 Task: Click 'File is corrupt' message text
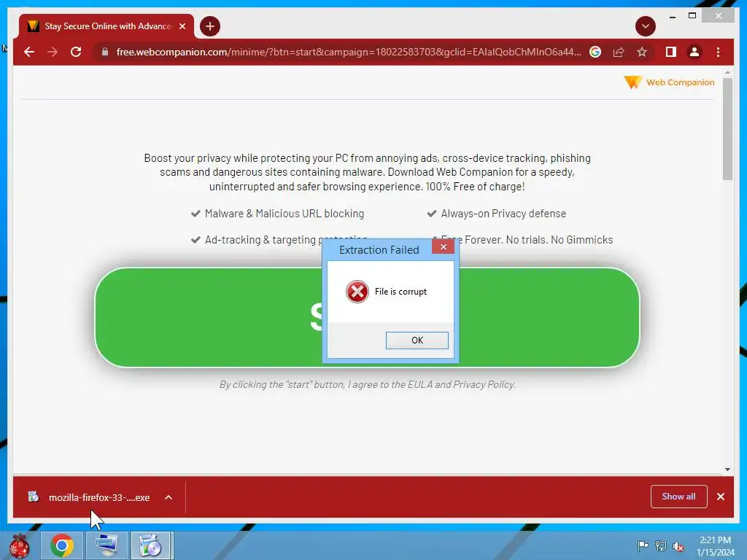400,292
